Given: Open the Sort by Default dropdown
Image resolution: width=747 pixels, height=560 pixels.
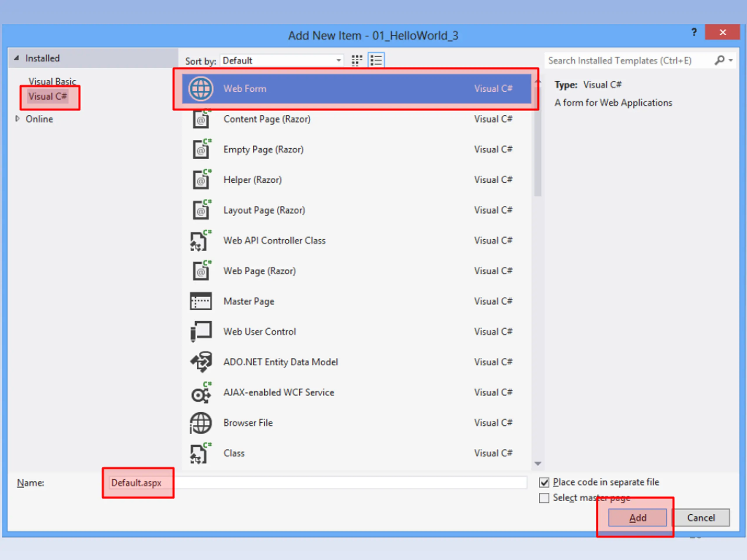Looking at the screenshot, I should pyautogui.click(x=282, y=61).
